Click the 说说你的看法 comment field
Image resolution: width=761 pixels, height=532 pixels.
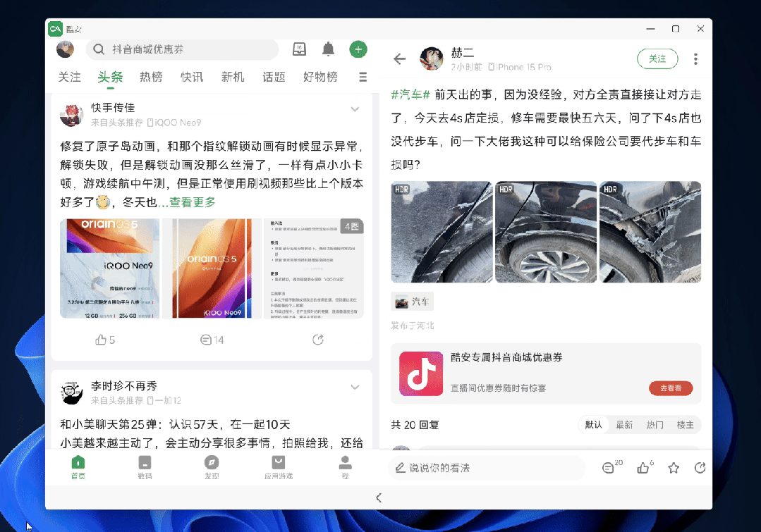tap(487, 468)
